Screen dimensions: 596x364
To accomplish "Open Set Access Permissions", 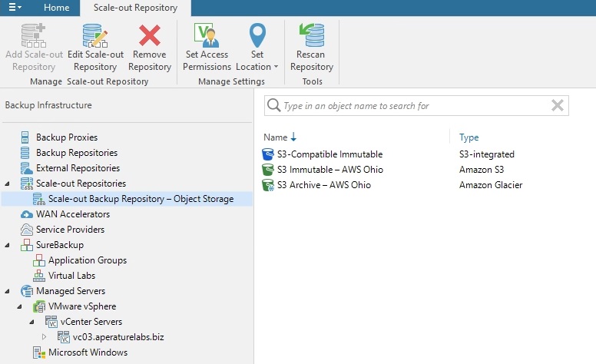I will tap(207, 47).
